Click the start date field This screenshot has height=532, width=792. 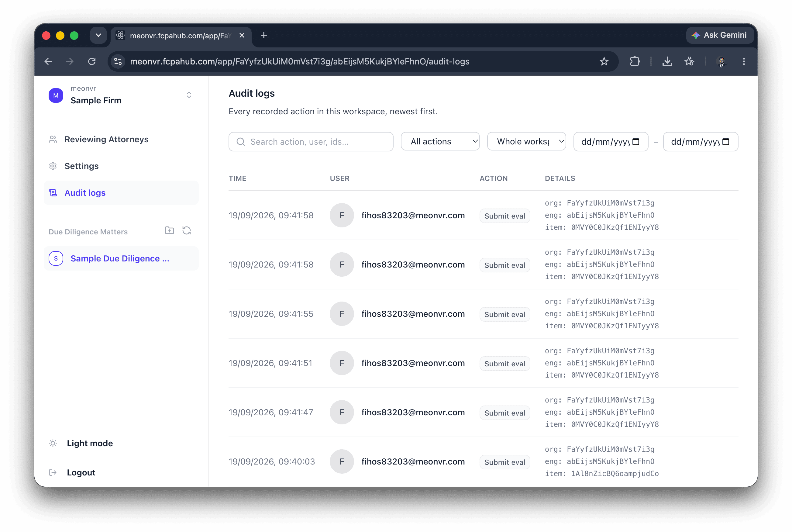[610, 142]
